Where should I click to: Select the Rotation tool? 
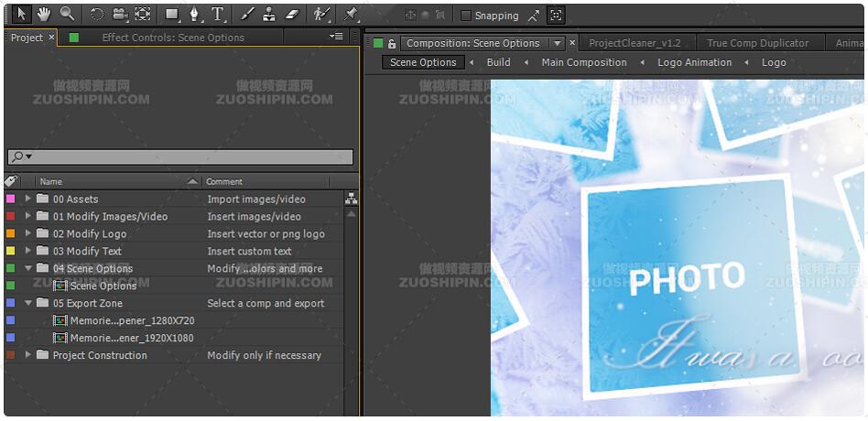tap(96, 14)
